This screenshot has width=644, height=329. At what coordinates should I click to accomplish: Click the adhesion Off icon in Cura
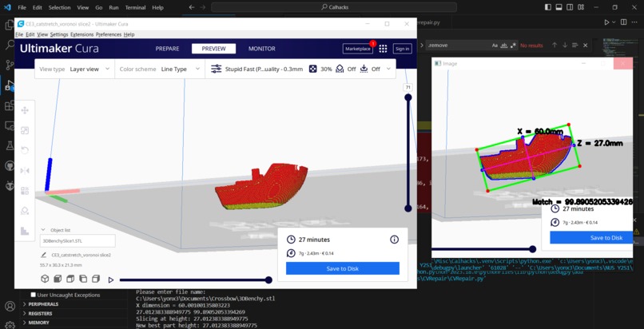[364, 69]
